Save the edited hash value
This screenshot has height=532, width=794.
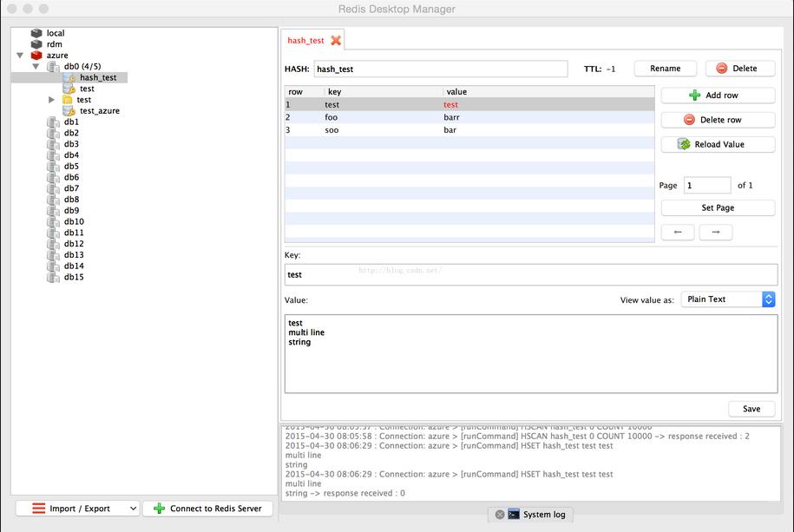pyautogui.click(x=751, y=409)
